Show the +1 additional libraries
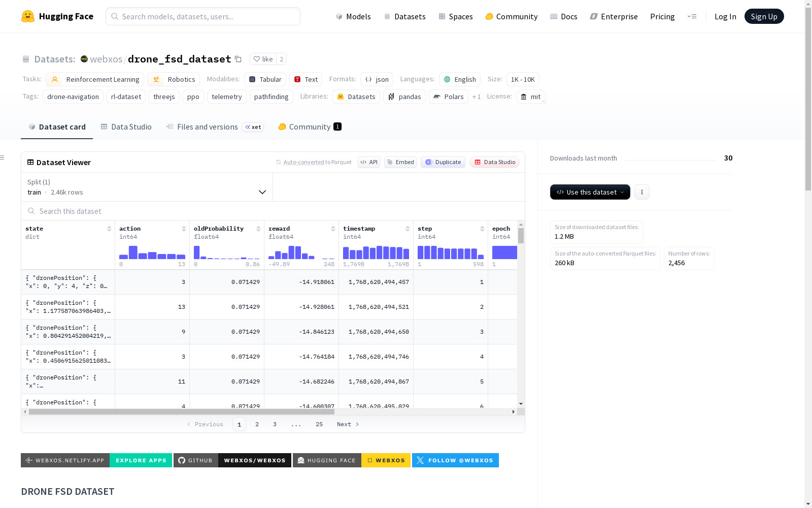The height and width of the screenshot is (508, 812). [x=477, y=97]
